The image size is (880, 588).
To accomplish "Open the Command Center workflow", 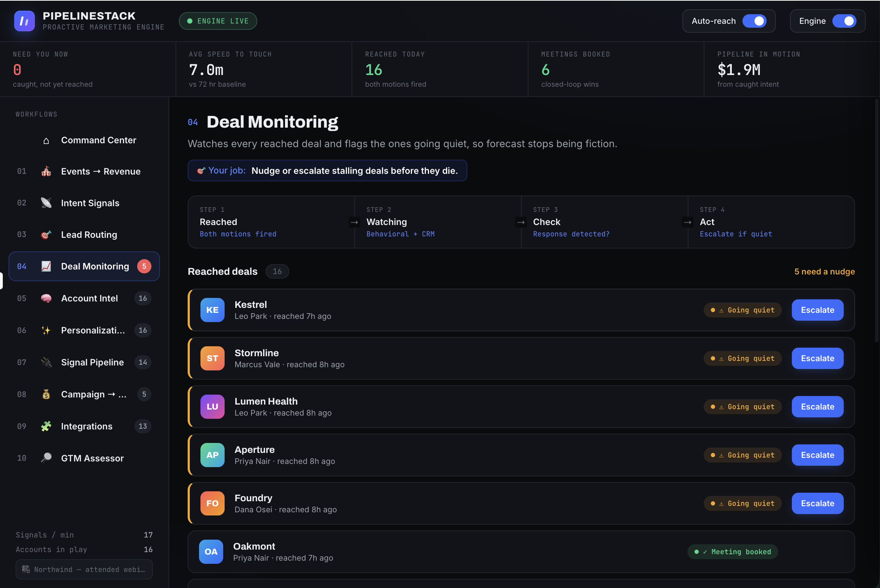I will [84, 140].
